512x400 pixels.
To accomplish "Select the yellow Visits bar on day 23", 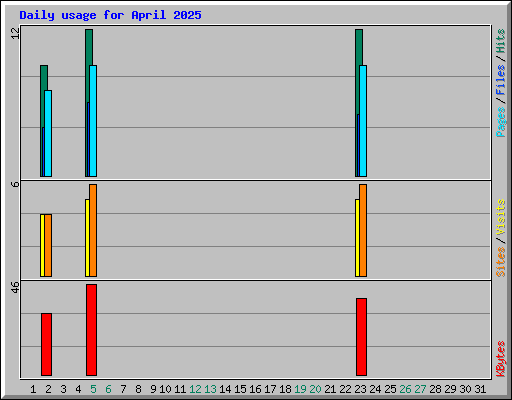I will pyautogui.click(x=357, y=238).
